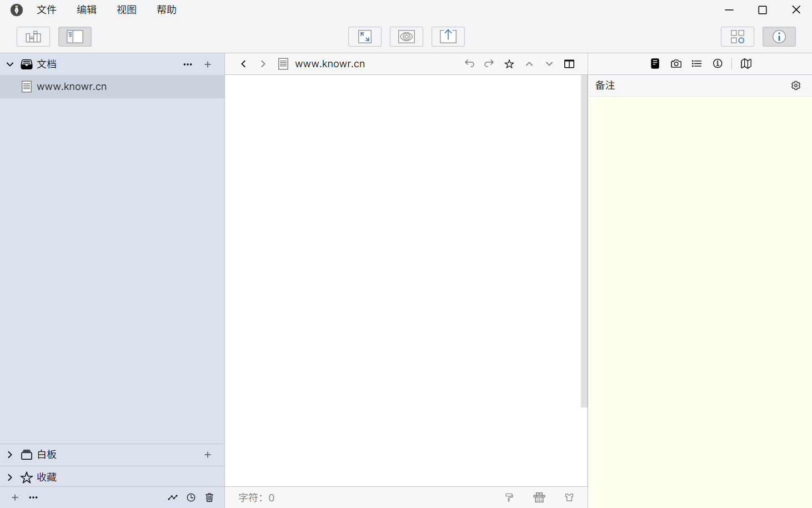This screenshot has width=812, height=508.
Task: Click in the blank editor text area
Action: [403, 280]
